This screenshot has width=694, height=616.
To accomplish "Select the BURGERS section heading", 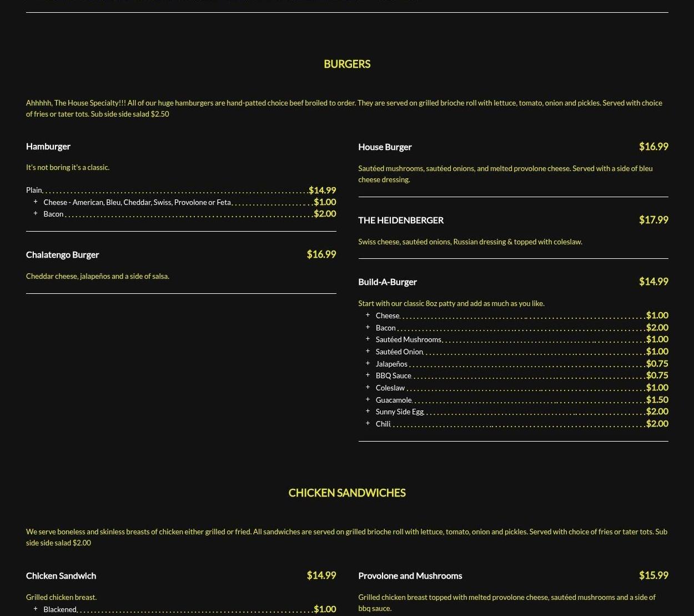I will point(347,64).
